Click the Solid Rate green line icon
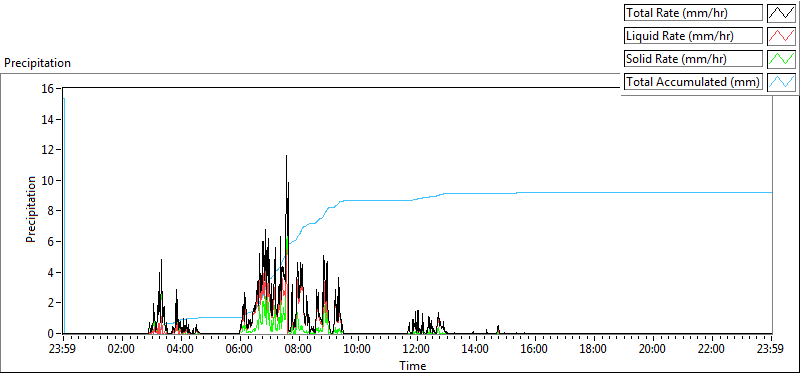This screenshot has height=373, width=800. (782, 59)
